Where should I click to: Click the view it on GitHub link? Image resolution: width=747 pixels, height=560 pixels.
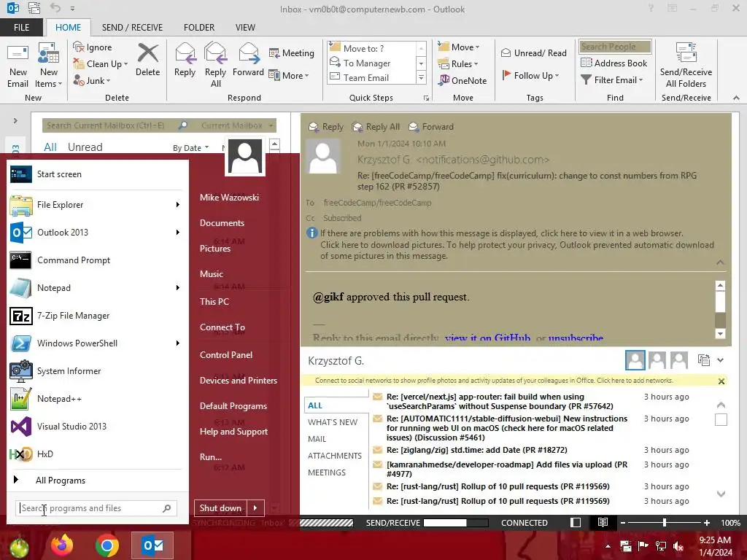[487, 338]
